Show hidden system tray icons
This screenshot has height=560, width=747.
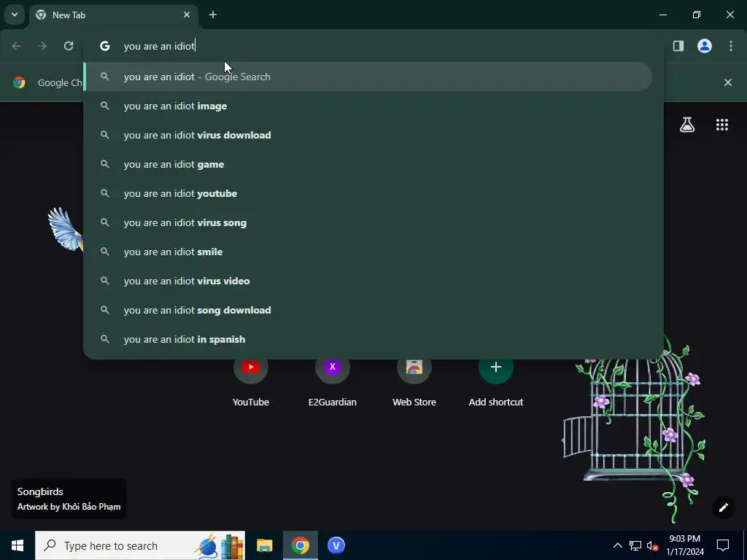pos(617,545)
